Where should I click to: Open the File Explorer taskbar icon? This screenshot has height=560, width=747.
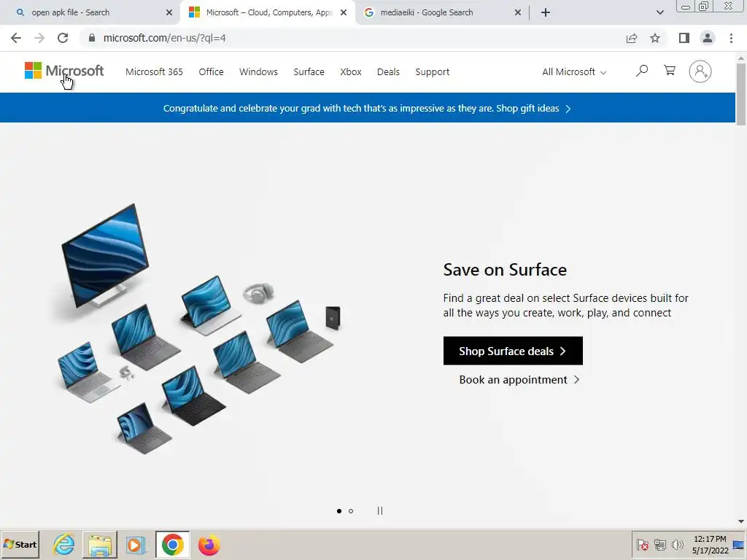[x=99, y=544]
